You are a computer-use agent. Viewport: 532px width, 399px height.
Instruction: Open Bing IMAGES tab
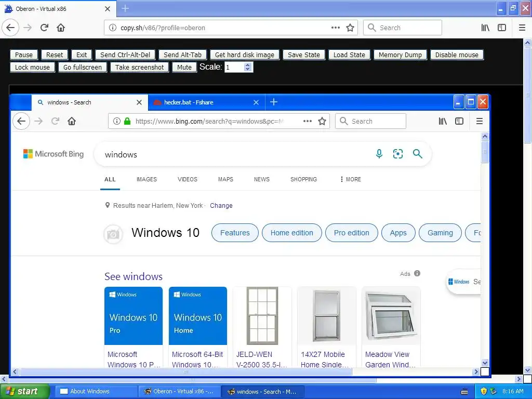(x=147, y=179)
